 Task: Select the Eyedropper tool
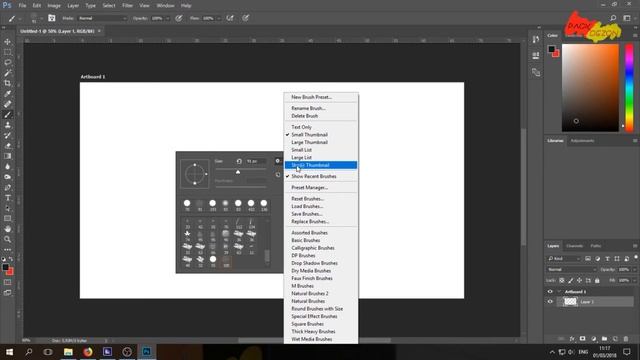coord(7,94)
